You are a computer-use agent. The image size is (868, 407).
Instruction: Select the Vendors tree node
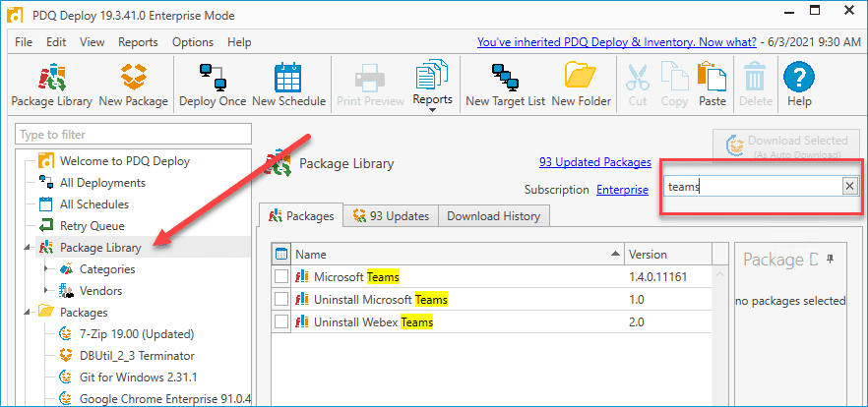click(100, 291)
